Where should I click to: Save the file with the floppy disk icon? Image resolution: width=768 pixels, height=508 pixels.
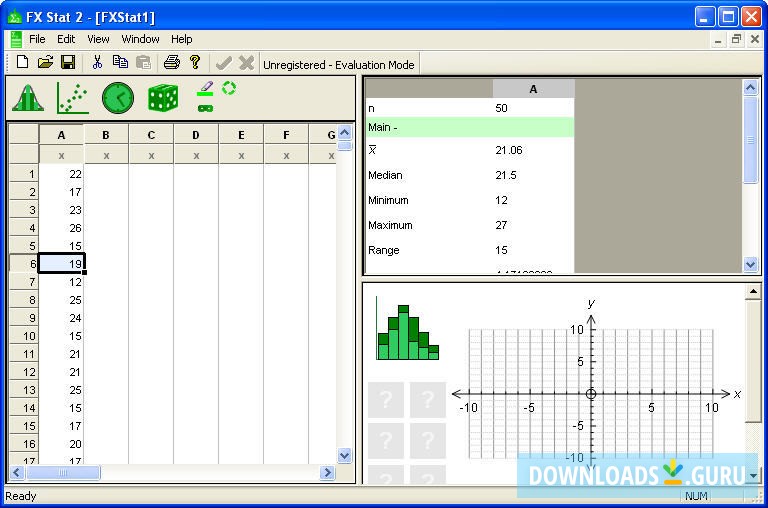point(68,62)
